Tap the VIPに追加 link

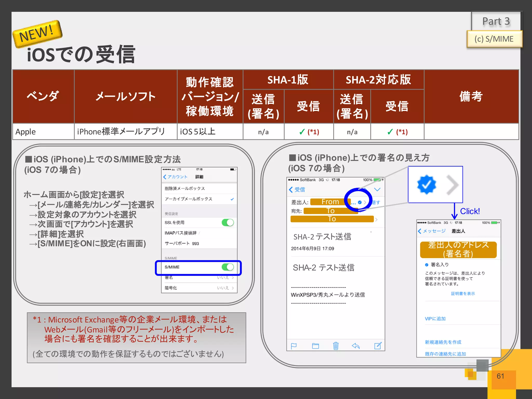[435, 319]
